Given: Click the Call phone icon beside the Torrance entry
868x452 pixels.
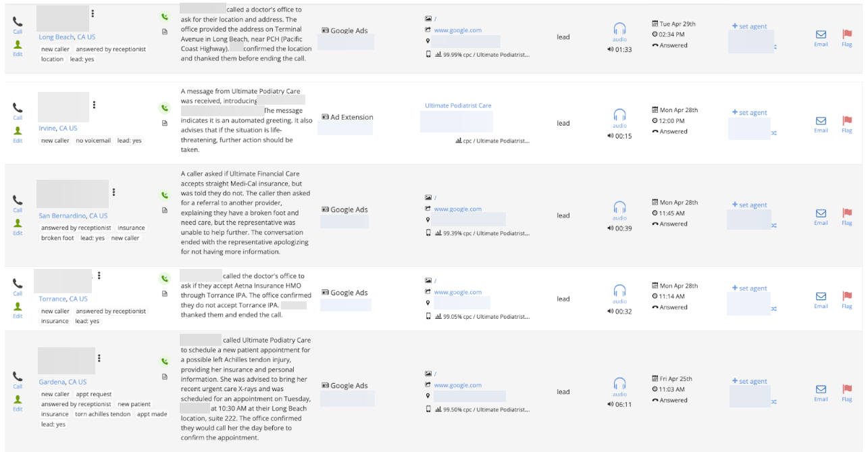Looking at the screenshot, I should click(17, 282).
